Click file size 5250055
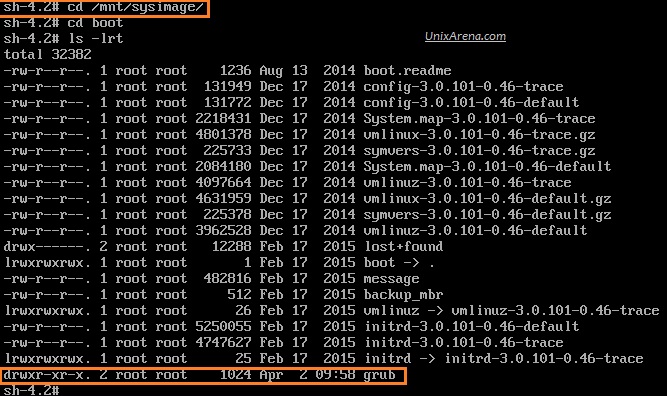This screenshot has width=667, height=396. tap(223, 327)
